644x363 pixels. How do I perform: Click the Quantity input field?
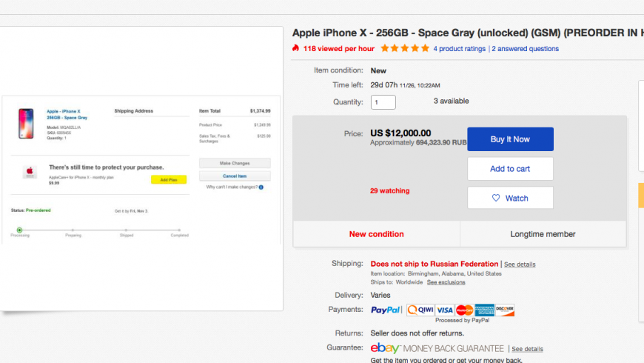pos(383,102)
